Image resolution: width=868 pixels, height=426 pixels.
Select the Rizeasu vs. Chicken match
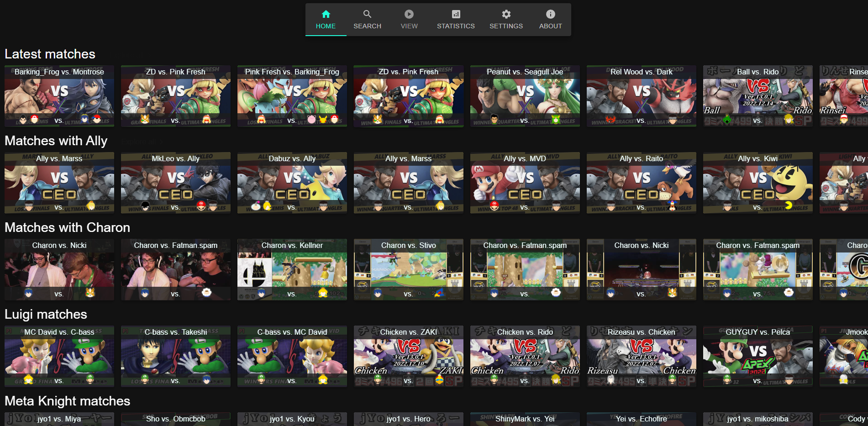pos(642,356)
